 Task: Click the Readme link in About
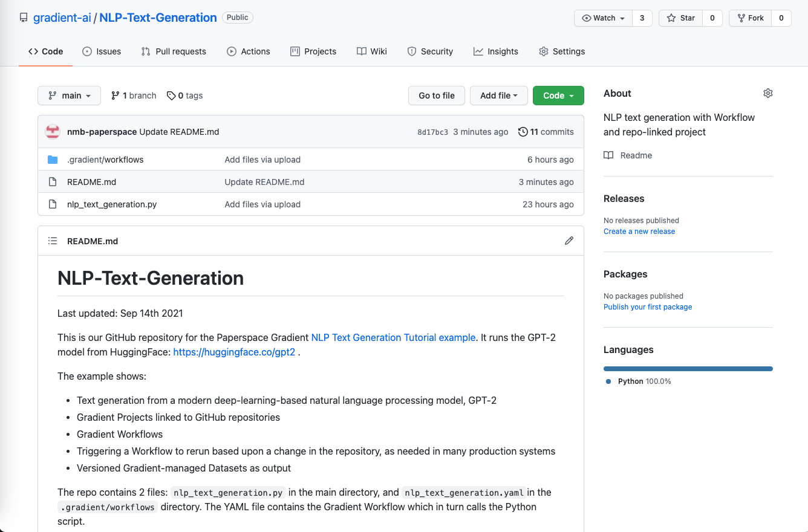coord(628,155)
